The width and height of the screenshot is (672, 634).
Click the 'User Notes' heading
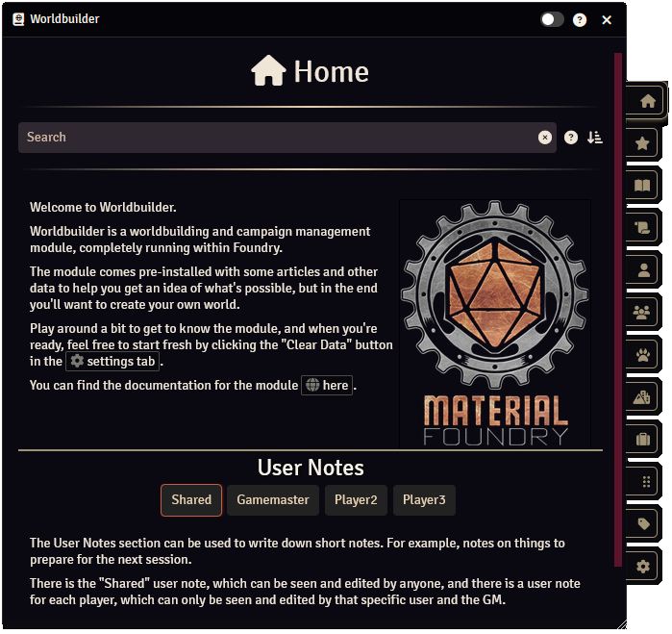tap(311, 468)
